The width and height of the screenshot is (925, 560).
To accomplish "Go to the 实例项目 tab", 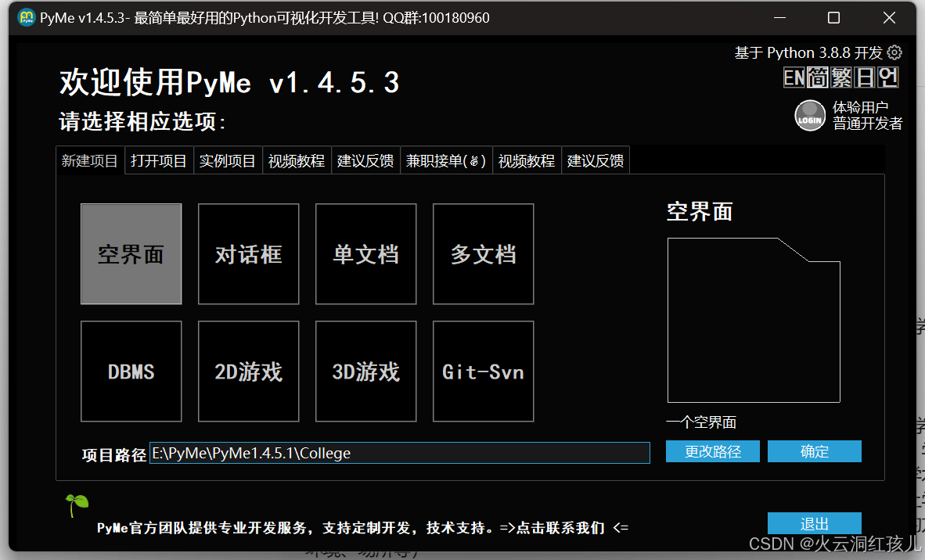I will coord(228,160).
